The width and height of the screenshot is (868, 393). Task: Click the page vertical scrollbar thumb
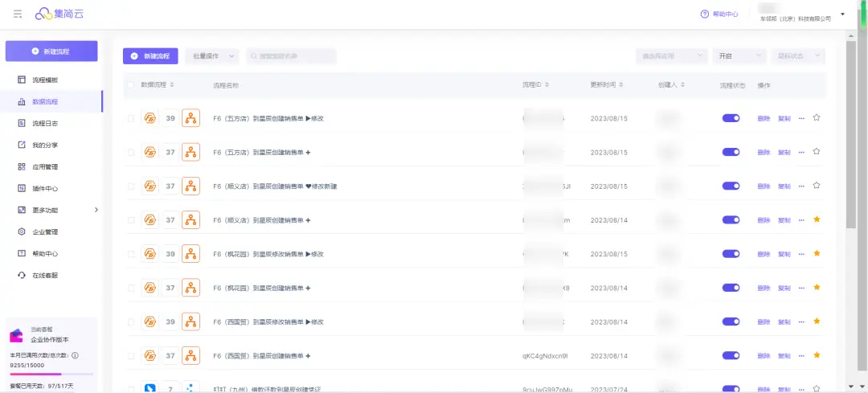click(851, 134)
